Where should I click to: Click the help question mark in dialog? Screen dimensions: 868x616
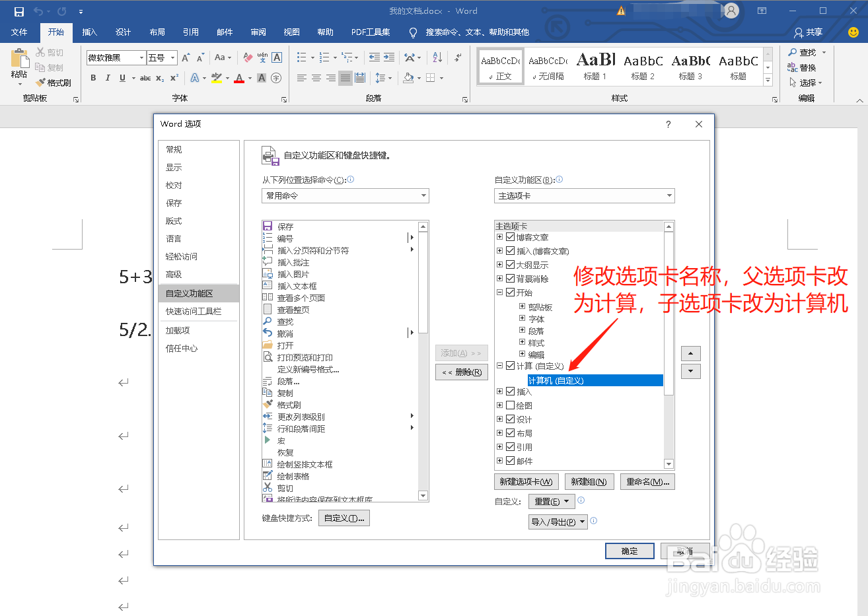pos(669,124)
